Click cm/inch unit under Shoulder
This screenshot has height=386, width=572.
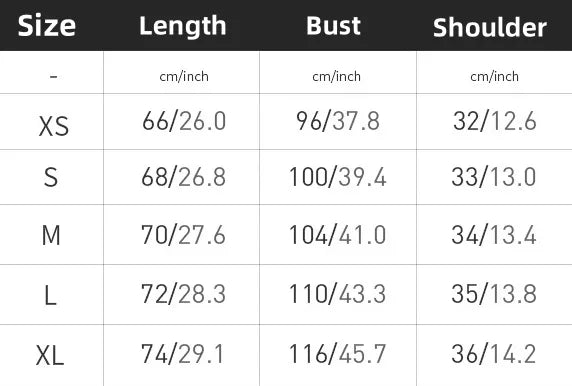pyautogui.click(x=494, y=76)
